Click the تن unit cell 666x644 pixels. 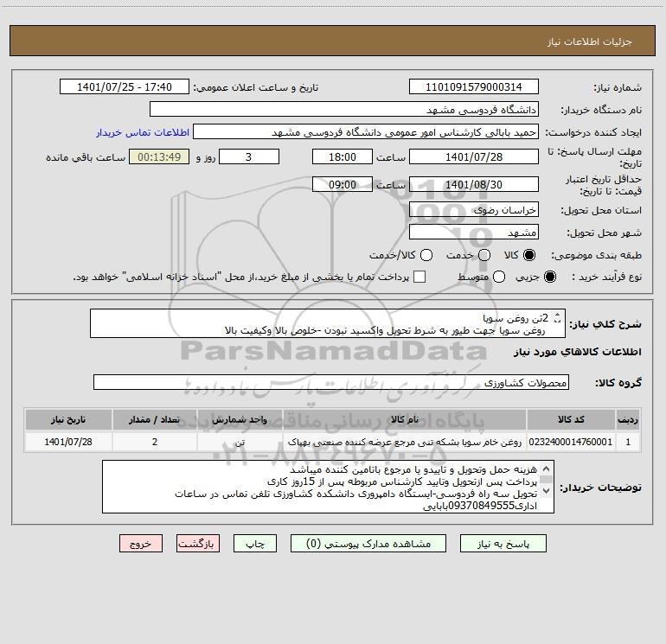click(x=240, y=442)
